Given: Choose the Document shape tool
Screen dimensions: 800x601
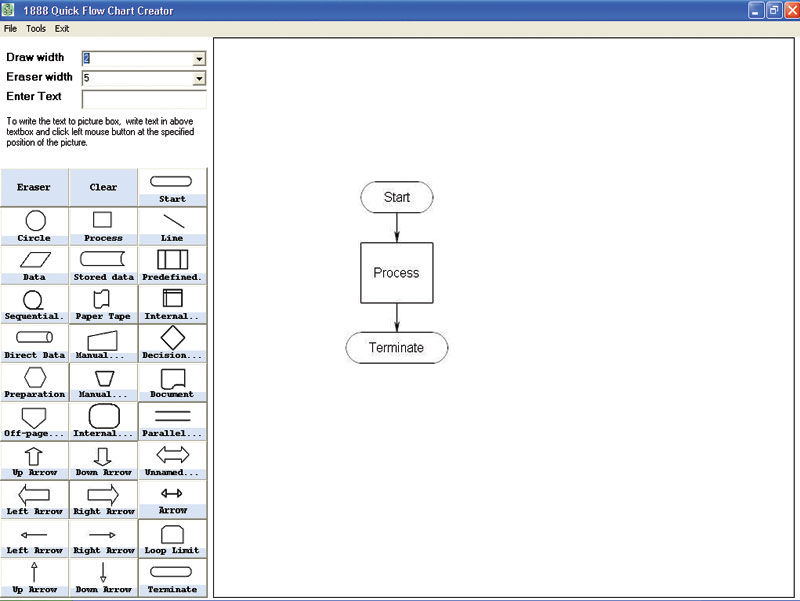Looking at the screenshot, I should click(x=172, y=381).
